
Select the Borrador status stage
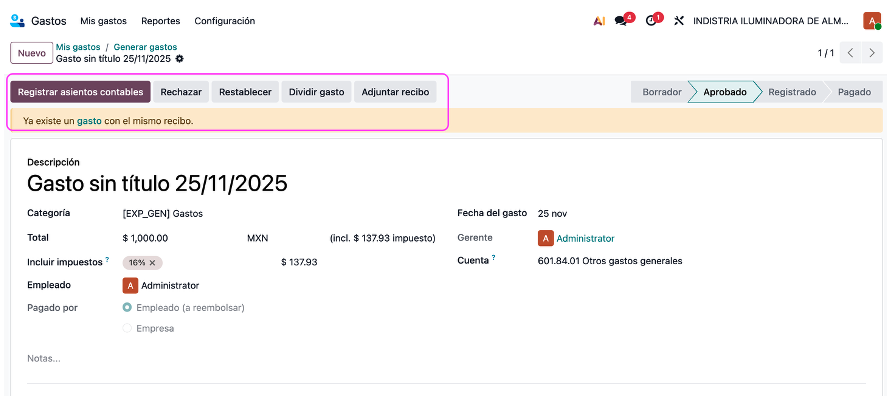click(x=662, y=92)
